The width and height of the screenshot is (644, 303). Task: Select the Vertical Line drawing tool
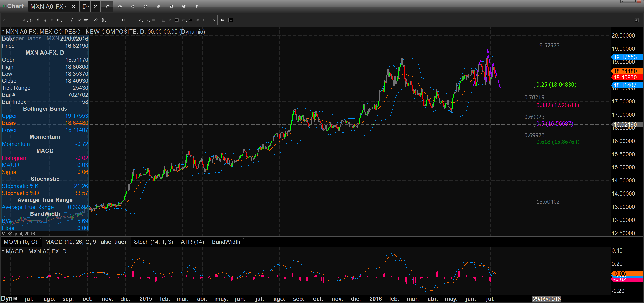coord(18,20)
